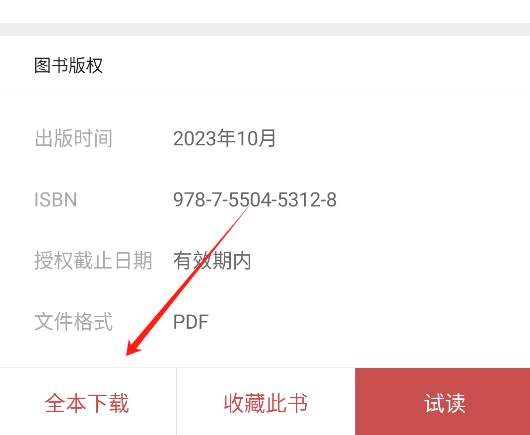The width and height of the screenshot is (530, 435).
Task: Tap the 全本下载 button
Action: pyautogui.click(x=88, y=402)
